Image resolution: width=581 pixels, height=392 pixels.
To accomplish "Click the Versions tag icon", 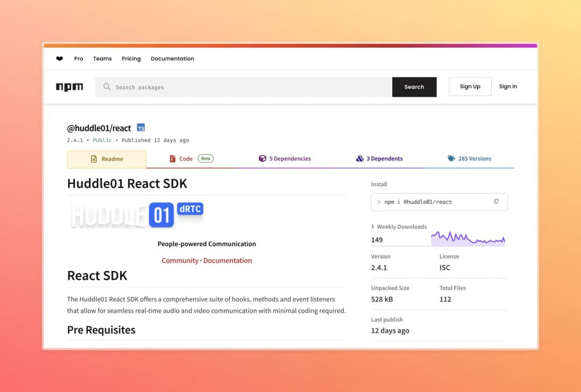I will [451, 159].
